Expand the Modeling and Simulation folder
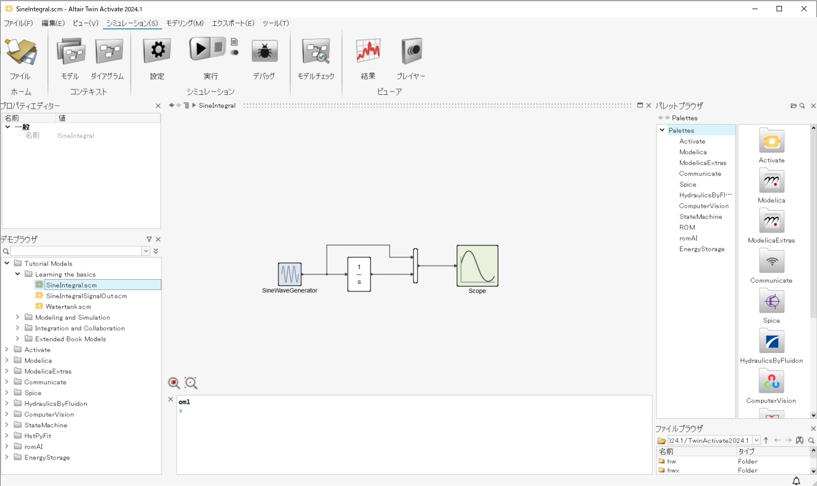The image size is (817, 486). coord(17,317)
